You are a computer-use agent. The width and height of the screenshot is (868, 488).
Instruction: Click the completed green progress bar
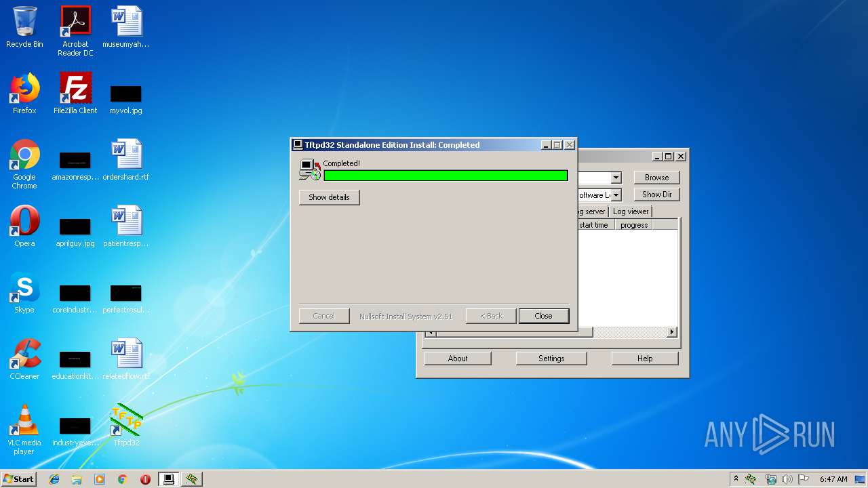(x=446, y=176)
